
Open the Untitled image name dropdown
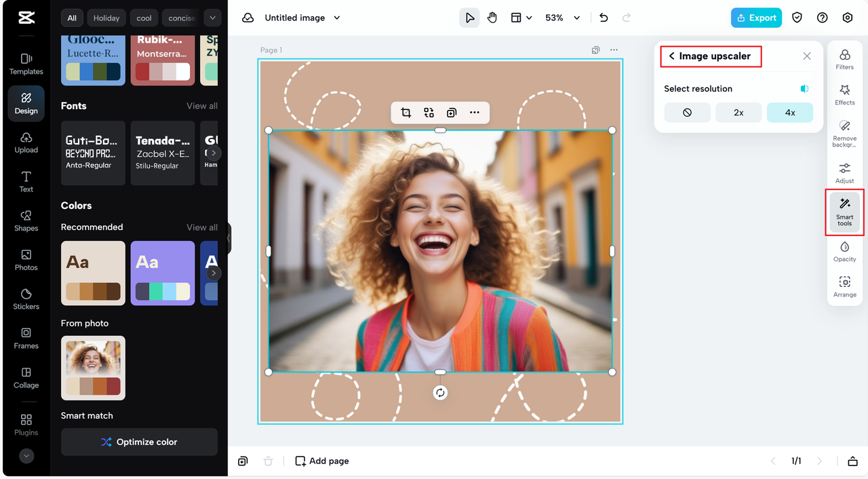[x=302, y=18]
